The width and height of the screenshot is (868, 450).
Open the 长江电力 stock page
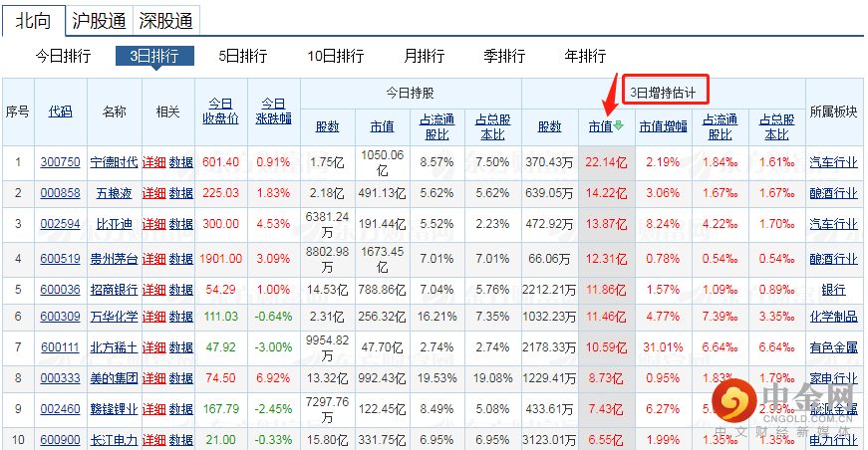tap(114, 441)
